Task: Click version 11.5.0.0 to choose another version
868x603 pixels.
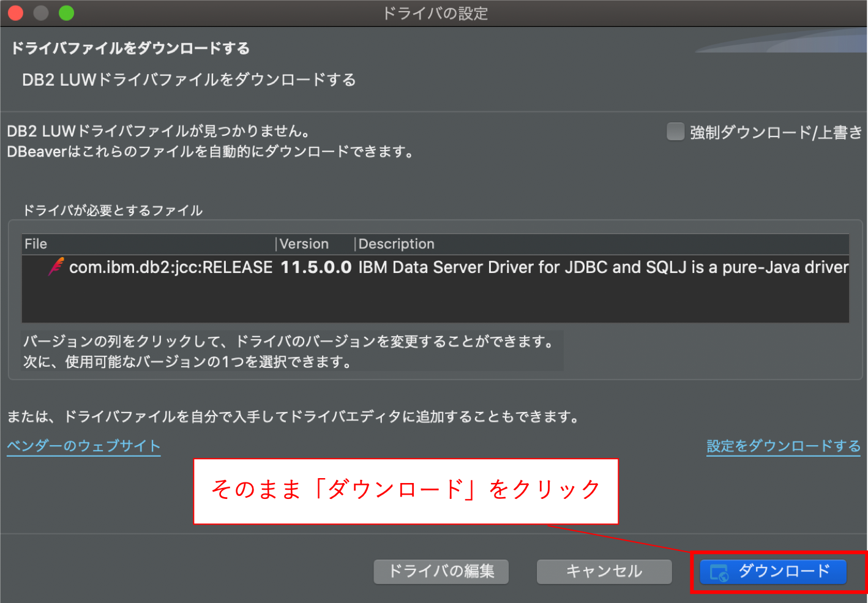Action: [x=316, y=267]
